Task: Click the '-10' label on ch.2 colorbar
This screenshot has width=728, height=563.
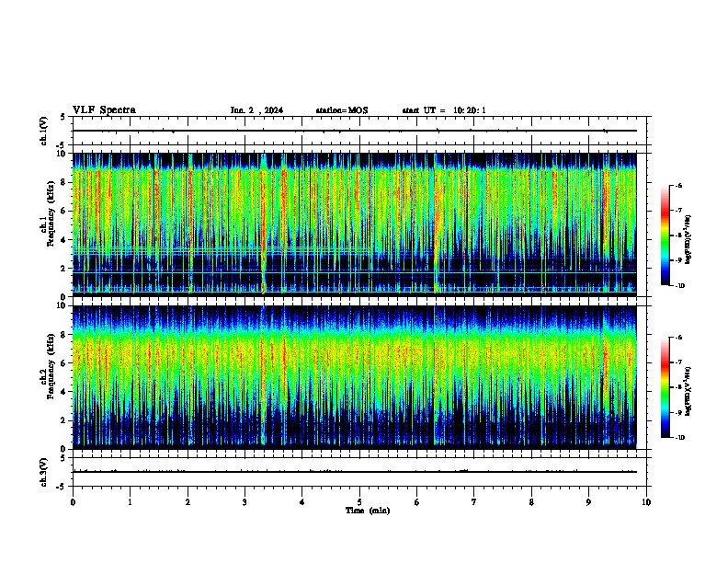Action: coord(679,438)
